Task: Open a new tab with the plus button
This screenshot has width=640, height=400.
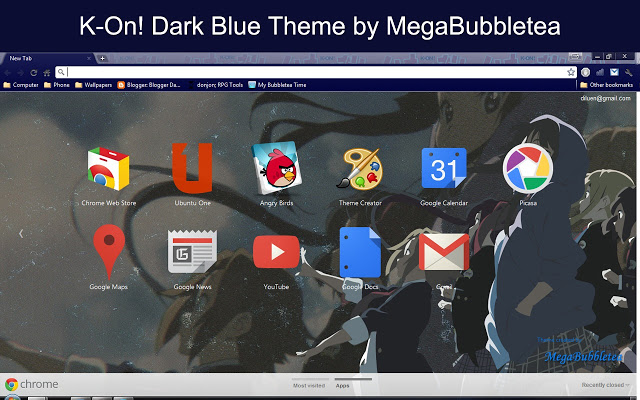Action: (102, 58)
